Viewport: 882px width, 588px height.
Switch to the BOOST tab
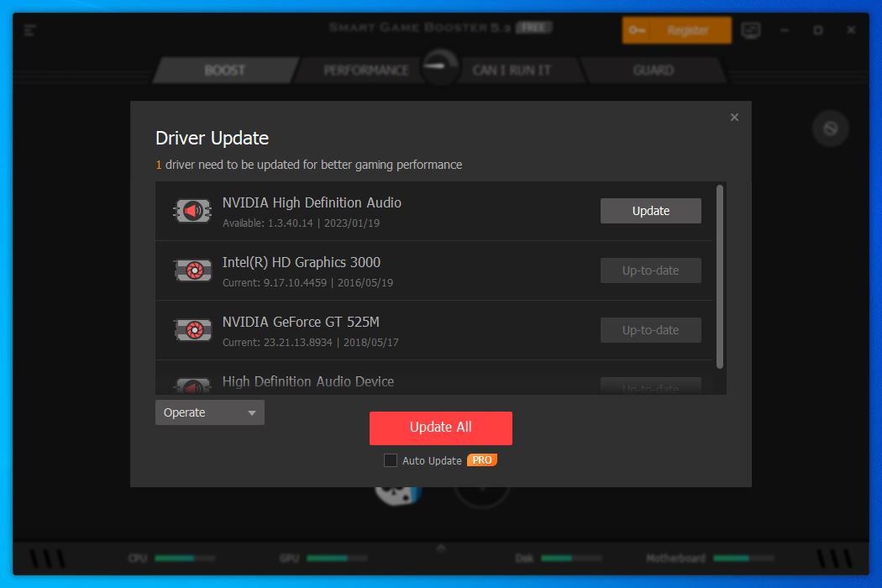click(x=225, y=71)
